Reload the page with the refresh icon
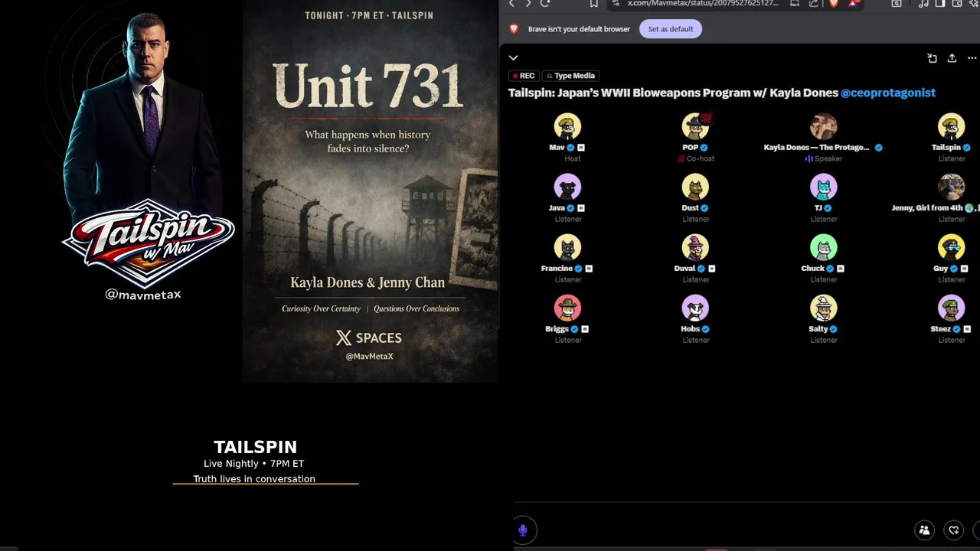The image size is (980, 551). coord(545,4)
